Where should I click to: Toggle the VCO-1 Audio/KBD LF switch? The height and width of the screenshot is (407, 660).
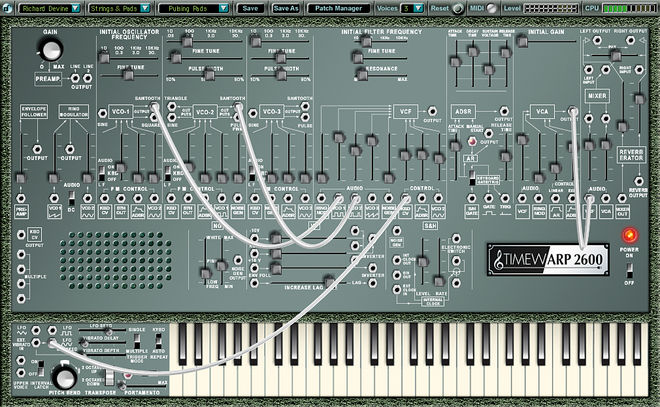pos(102,173)
